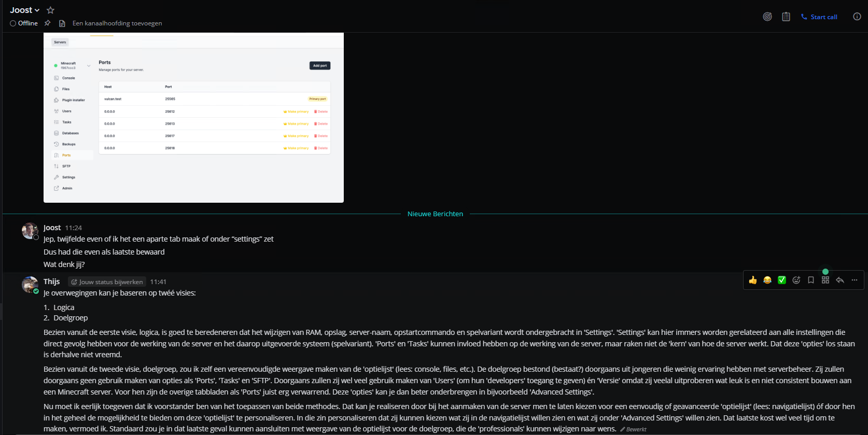Open the target-shaped icon in the header
868x435 pixels.
click(767, 17)
